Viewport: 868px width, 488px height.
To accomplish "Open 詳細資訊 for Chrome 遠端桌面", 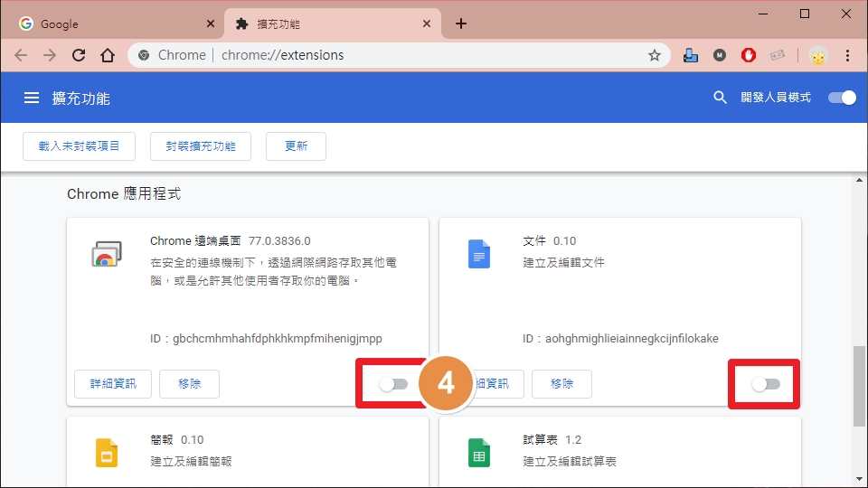I will coord(113,383).
